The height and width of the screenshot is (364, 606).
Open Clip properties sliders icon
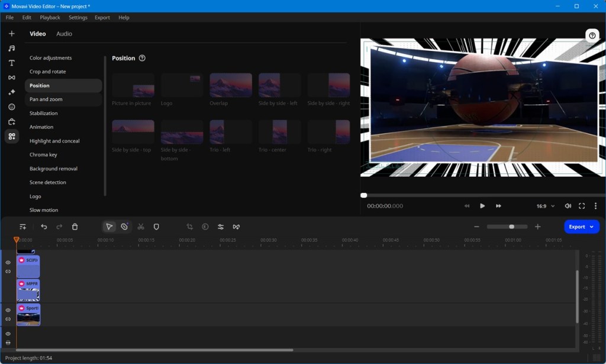pos(221,227)
